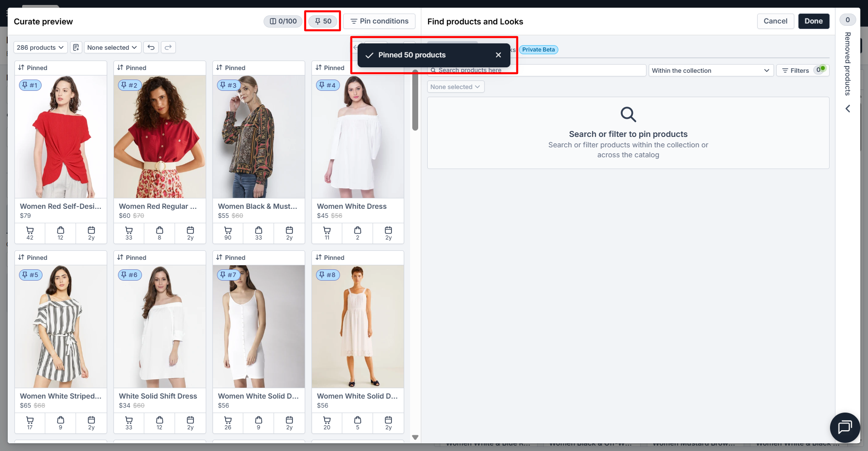Click the scroll down arrow in Curate preview
This screenshot has height=451, width=868.
pyautogui.click(x=415, y=437)
